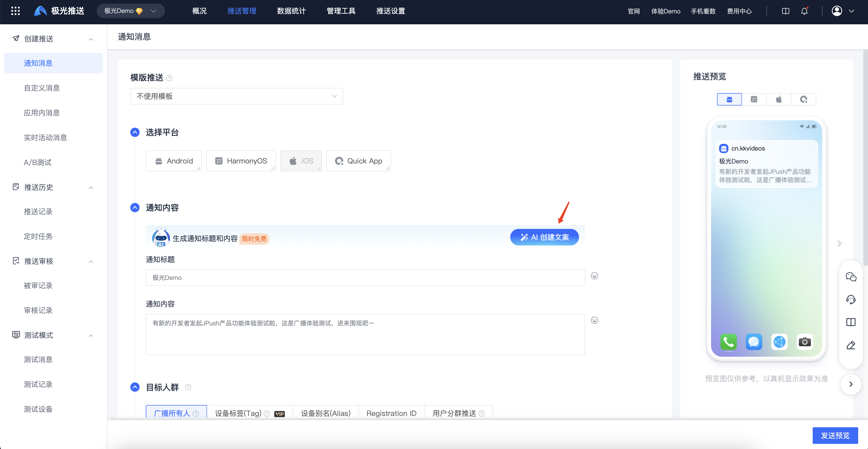Go to 概况 top menu
The height and width of the screenshot is (449, 868).
(199, 11)
